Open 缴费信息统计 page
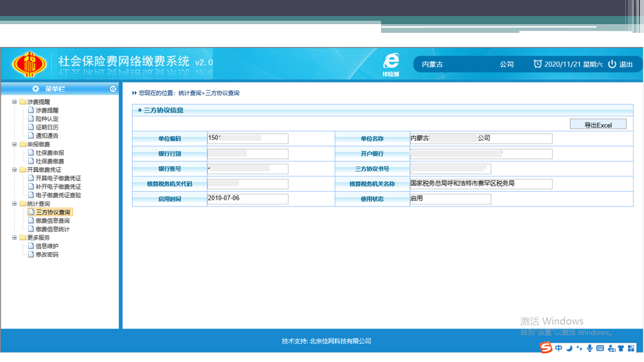This screenshot has width=644, height=362. click(x=52, y=229)
